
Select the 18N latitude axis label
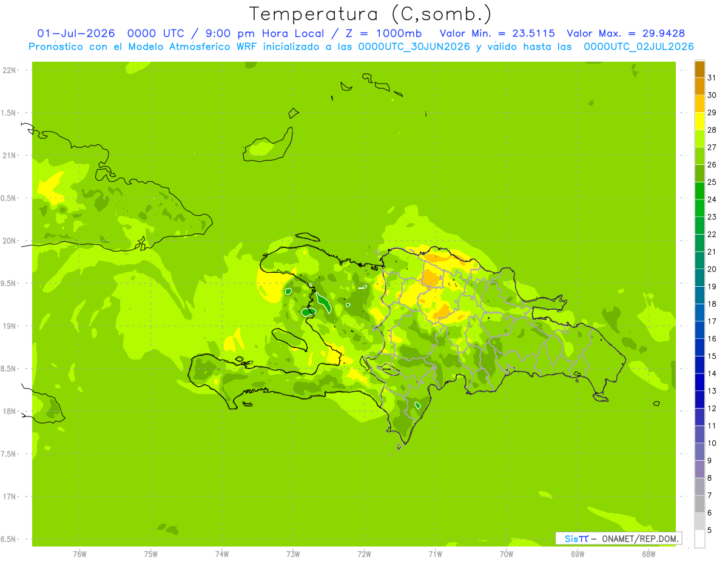click(9, 411)
